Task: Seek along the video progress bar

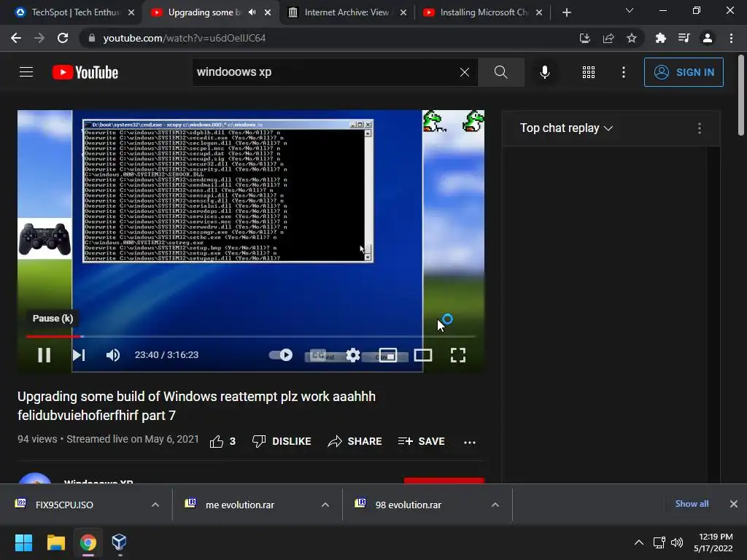Action: [x=251, y=336]
